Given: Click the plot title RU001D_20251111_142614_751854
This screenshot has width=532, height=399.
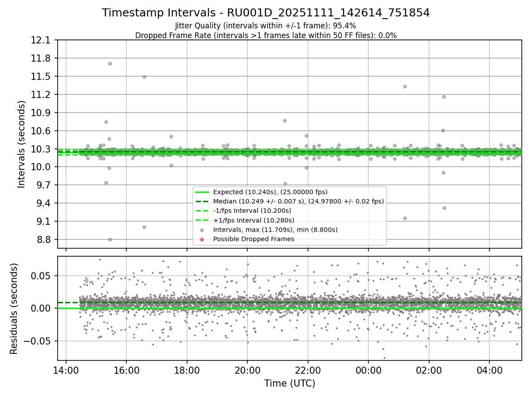Looking at the screenshot, I should (266, 13).
